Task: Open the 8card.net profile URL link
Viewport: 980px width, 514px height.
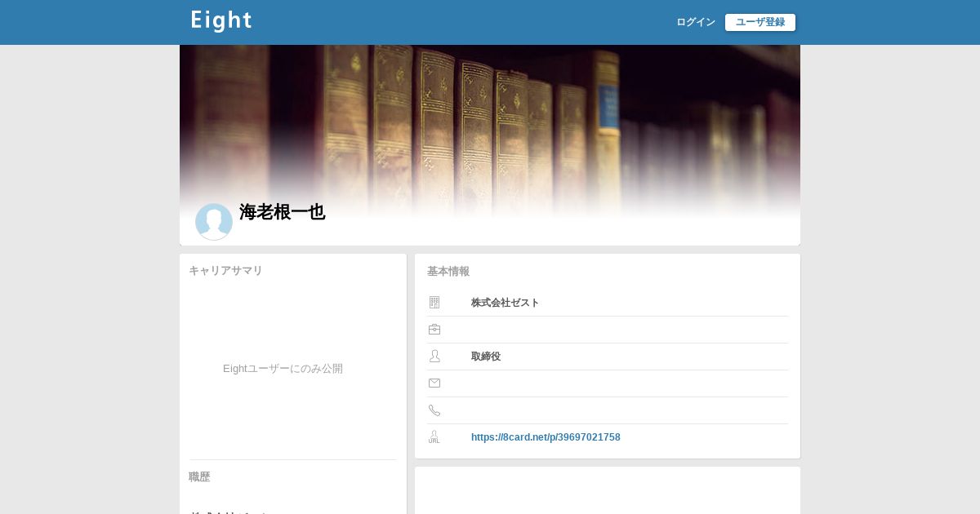Action: point(546,437)
